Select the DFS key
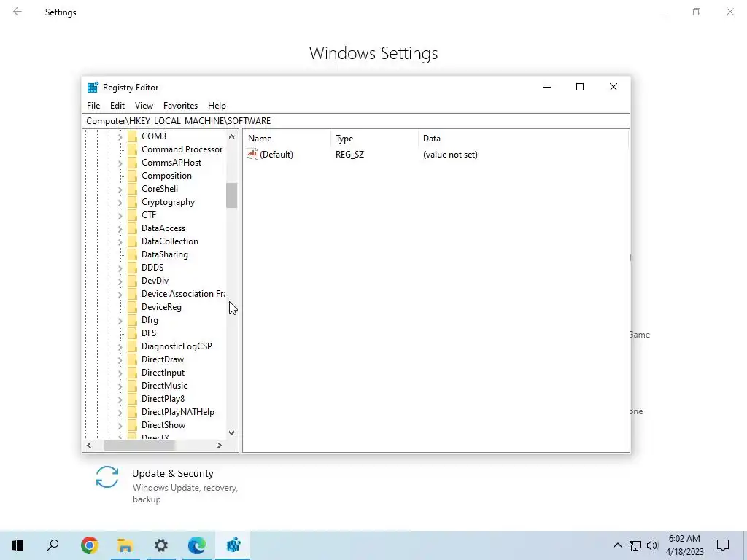The height and width of the screenshot is (560, 747). coord(149,333)
